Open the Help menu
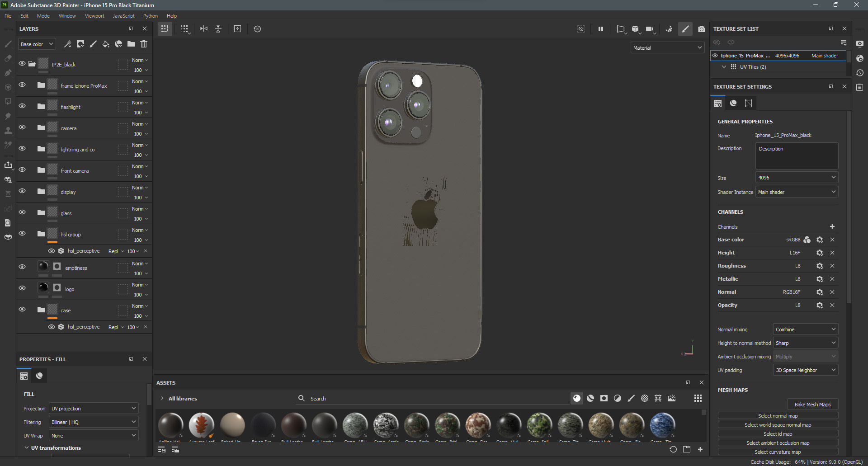The height and width of the screenshot is (466, 868). tap(172, 16)
